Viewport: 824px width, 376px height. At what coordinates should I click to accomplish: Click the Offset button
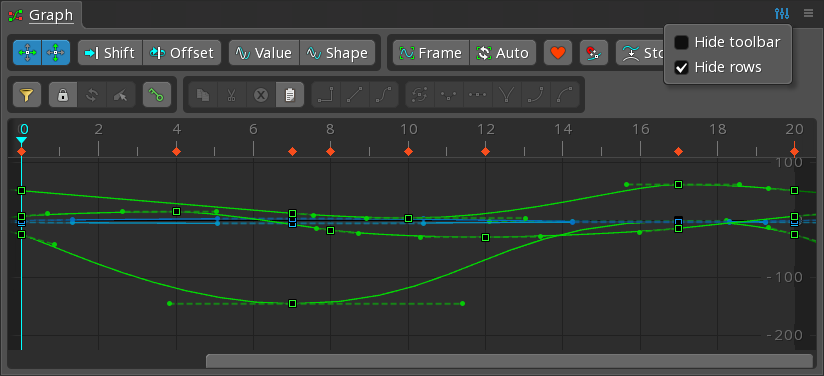(182, 53)
